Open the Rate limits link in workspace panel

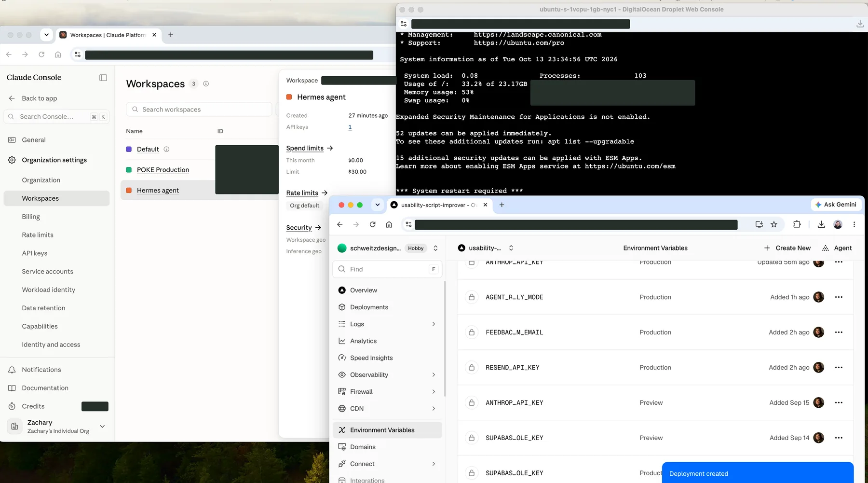[307, 193]
